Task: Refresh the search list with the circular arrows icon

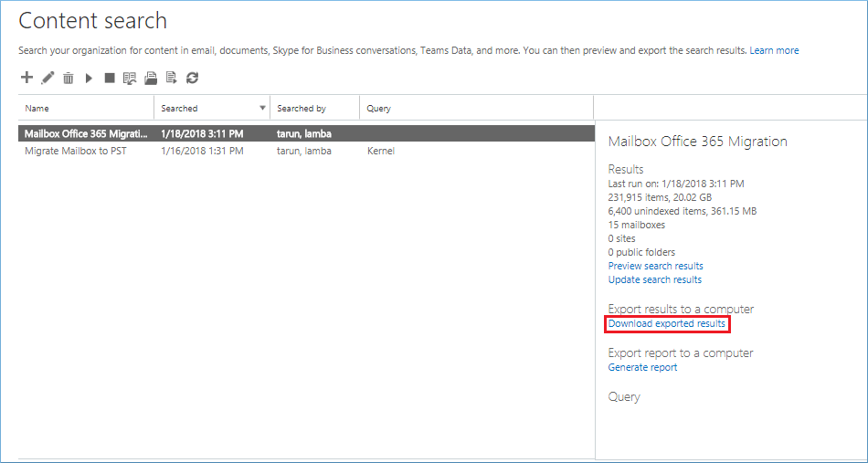Action: (192, 78)
